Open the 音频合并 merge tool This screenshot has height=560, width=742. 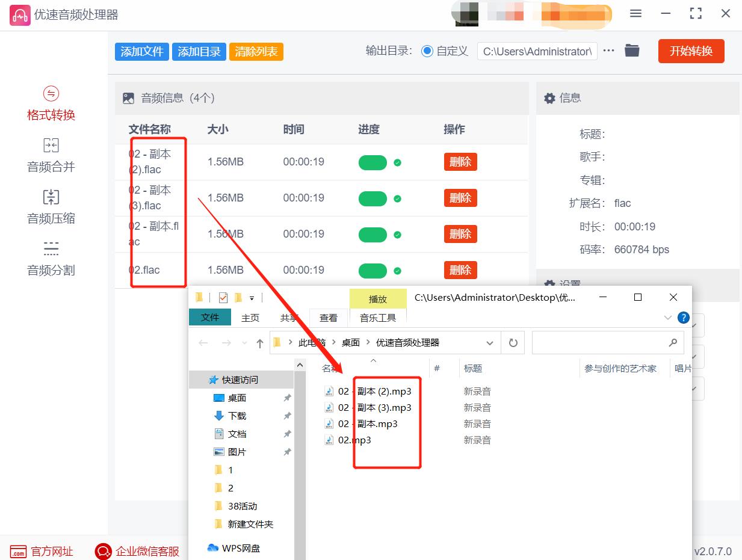(x=51, y=155)
